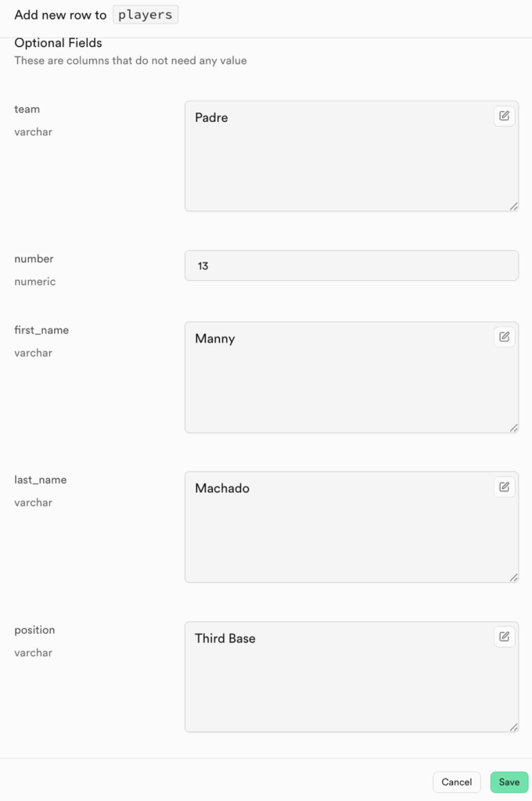532x801 pixels.
Task: Click resize handle of first_name textarea
Action: [x=513, y=428]
